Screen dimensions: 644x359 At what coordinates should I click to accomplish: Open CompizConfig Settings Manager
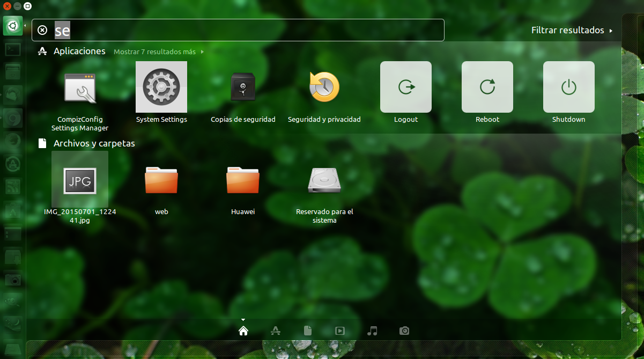point(80,88)
